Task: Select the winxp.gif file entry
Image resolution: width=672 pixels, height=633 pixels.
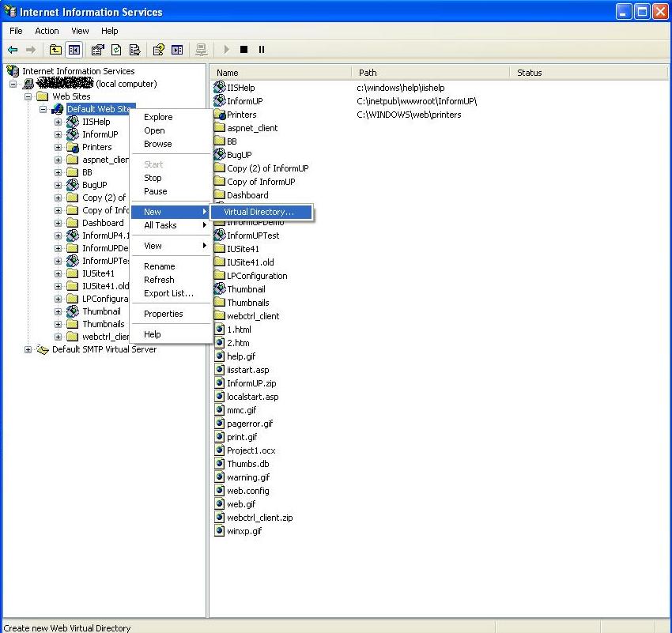Action: [x=244, y=531]
